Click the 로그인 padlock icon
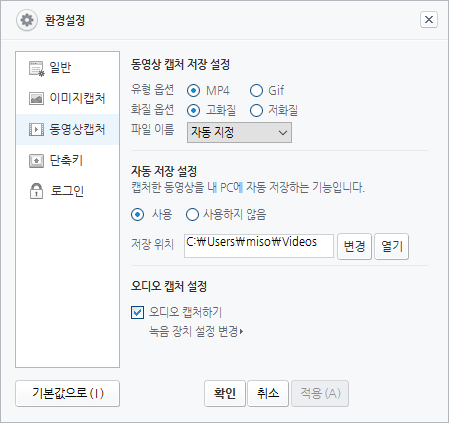The image size is (449, 423). [36, 191]
